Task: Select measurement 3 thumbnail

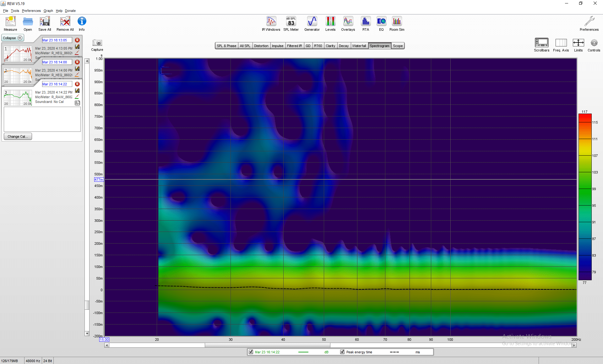Action: [x=18, y=98]
